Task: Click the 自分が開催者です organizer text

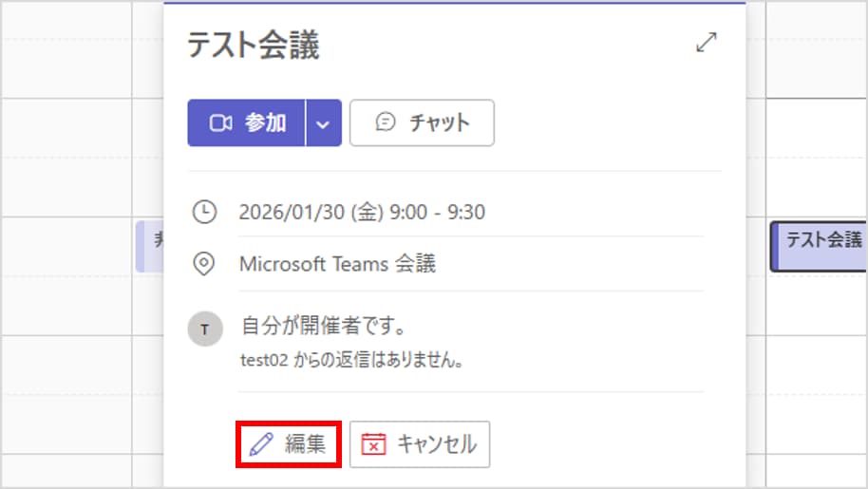Action: [x=325, y=327]
